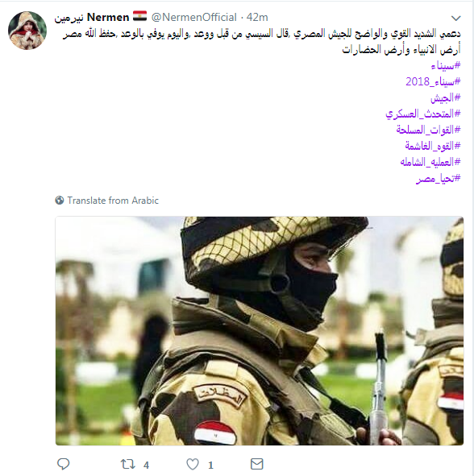Screen dimensions: 474x476
Task: Open the @NermenOfficial handle link
Action: pos(193,17)
